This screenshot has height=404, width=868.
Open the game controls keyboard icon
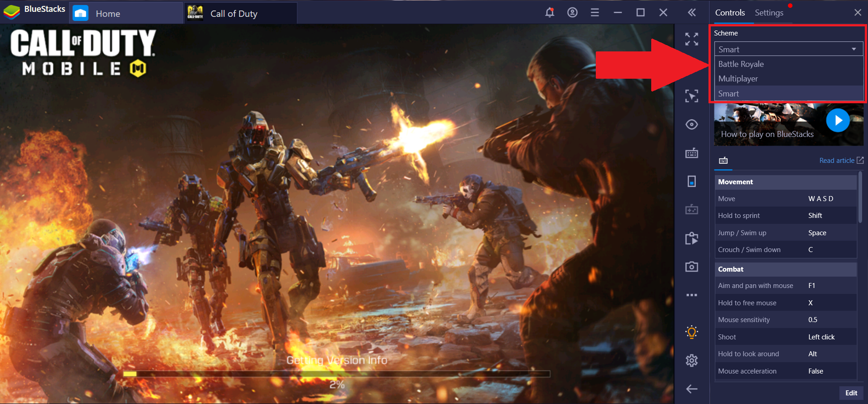click(x=692, y=153)
